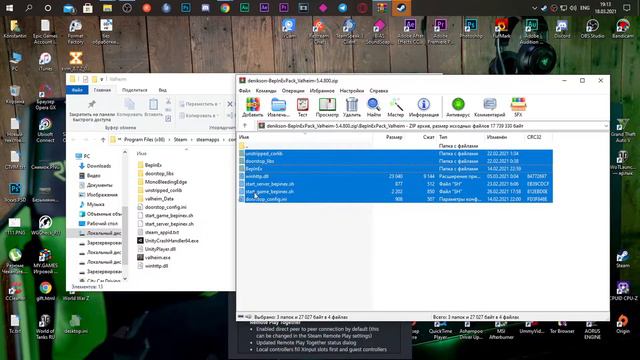Select doorstop_libs folder in the archive
Image resolution: width=640 pixels, height=360 pixels.
pos(395,161)
